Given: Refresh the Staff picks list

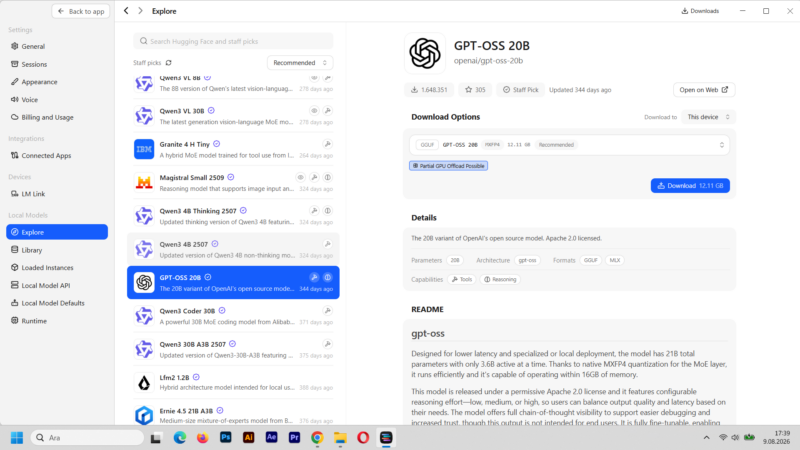Looking at the screenshot, I should 168,63.
